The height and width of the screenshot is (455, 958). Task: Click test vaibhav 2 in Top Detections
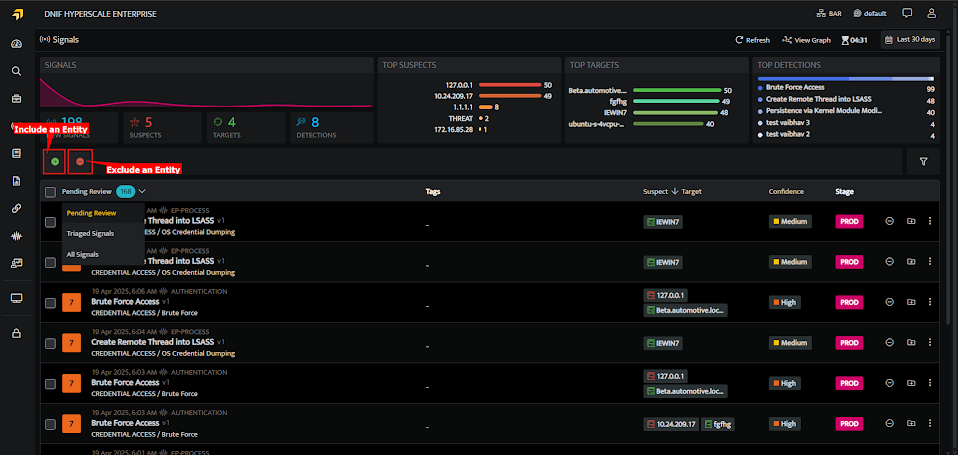coord(788,134)
